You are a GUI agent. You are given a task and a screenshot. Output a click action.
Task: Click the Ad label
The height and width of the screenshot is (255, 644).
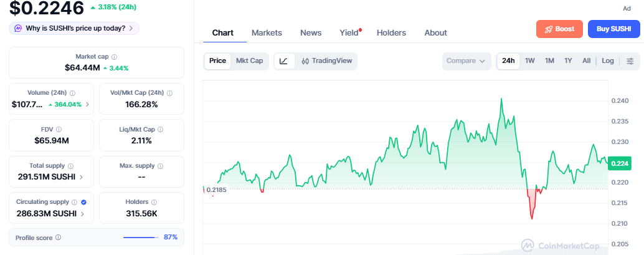tap(627, 9)
